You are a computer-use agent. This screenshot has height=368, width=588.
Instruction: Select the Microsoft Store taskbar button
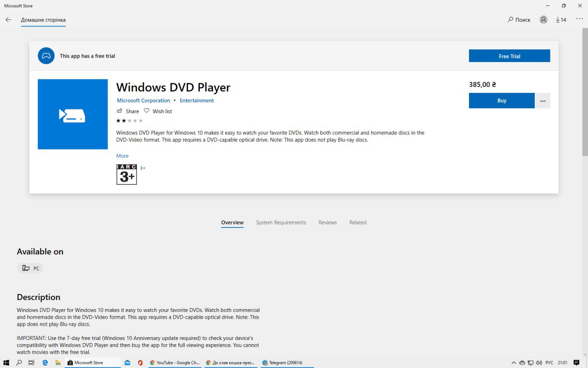pyautogui.click(x=93, y=362)
